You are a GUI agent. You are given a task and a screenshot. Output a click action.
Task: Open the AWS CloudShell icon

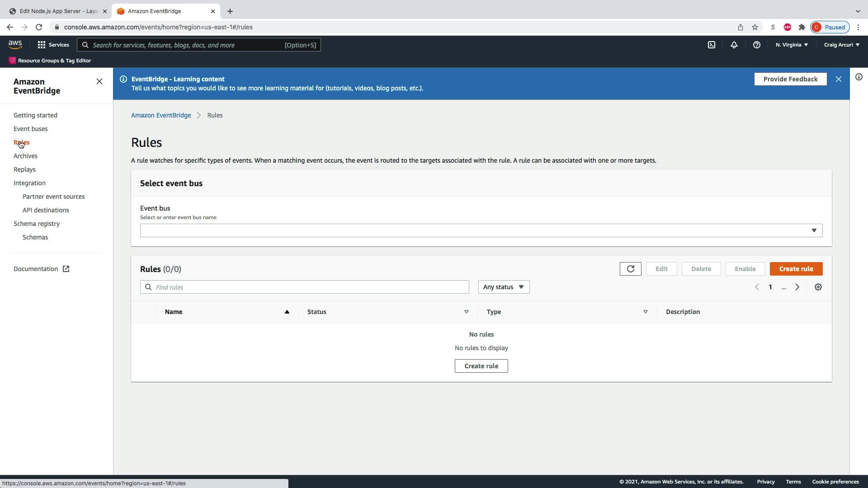pyautogui.click(x=712, y=45)
